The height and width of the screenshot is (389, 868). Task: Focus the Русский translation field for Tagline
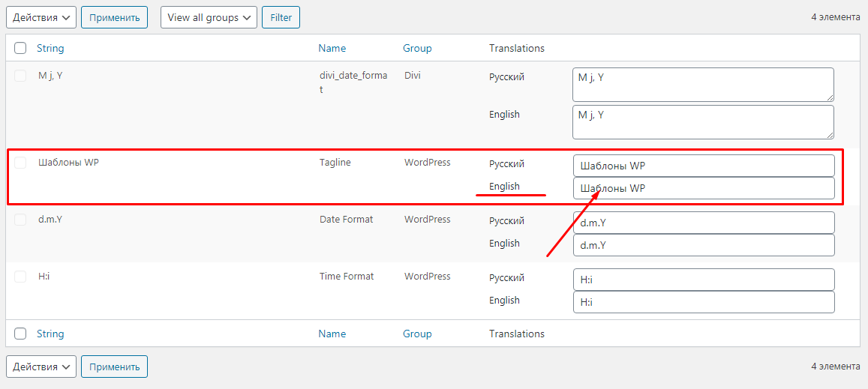pos(703,166)
